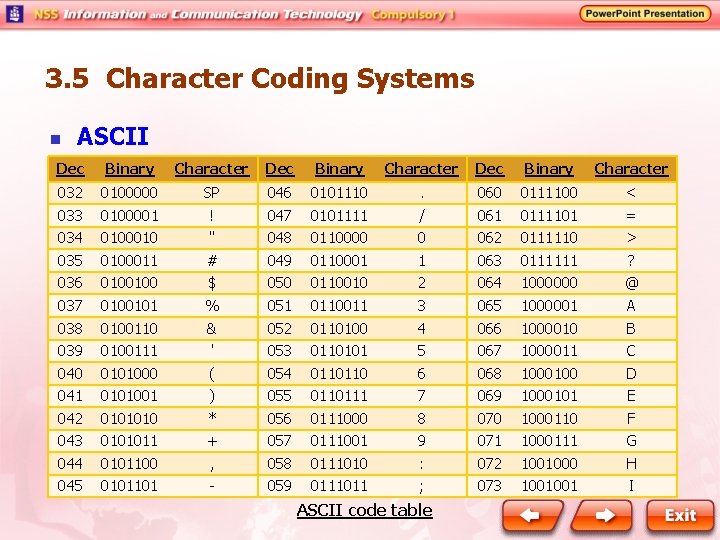
Task: Select decimal code '060'
Action: coord(489,193)
